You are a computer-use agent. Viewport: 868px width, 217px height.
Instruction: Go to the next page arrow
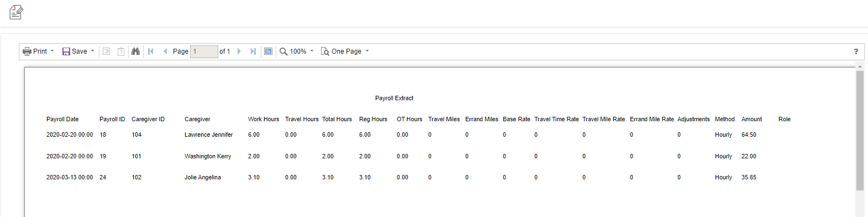click(239, 51)
